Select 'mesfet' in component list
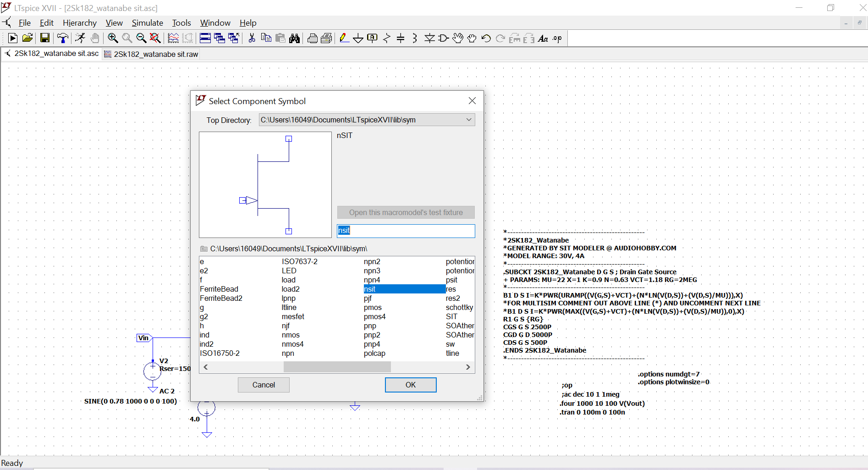Image resolution: width=868 pixels, height=470 pixels. point(293,316)
